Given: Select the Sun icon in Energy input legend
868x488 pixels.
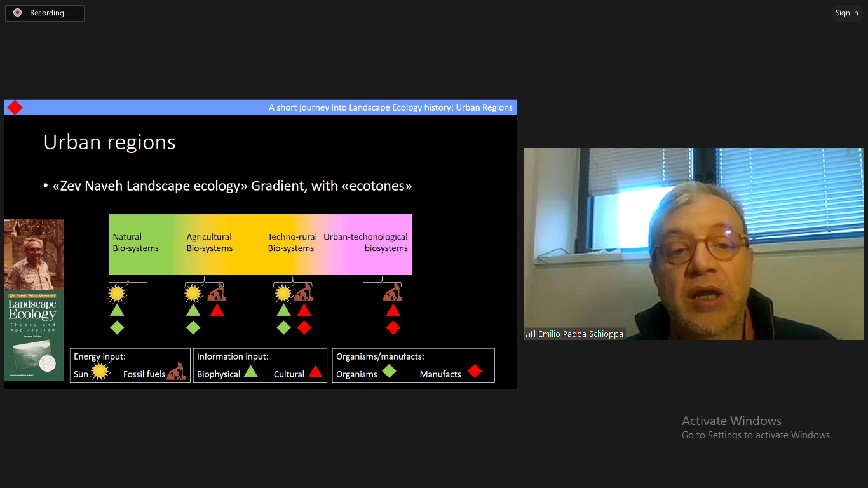Looking at the screenshot, I should click(x=100, y=371).
